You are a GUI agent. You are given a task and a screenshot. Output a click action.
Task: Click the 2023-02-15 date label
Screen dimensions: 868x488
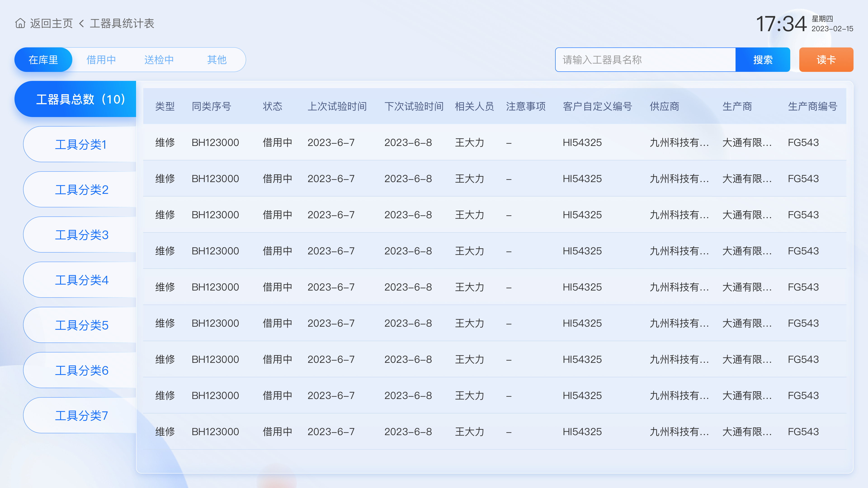coord(832,29)
